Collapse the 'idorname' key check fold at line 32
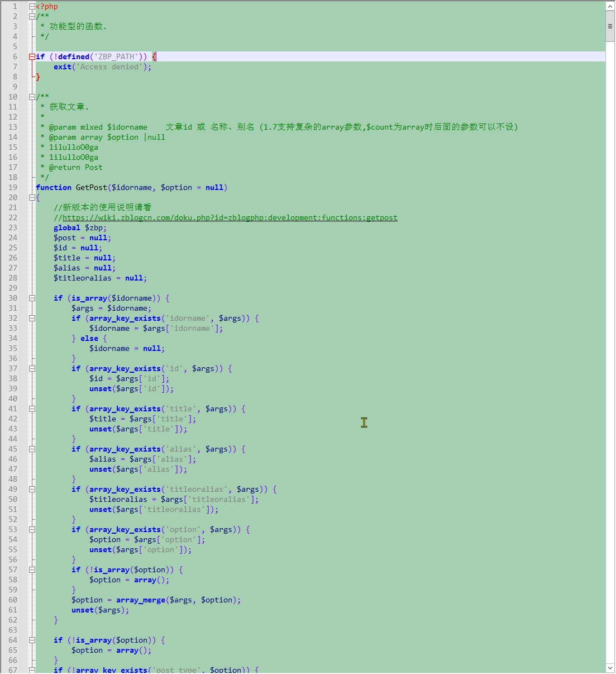This screenshot has width=616, height=674. pos(32,318)
